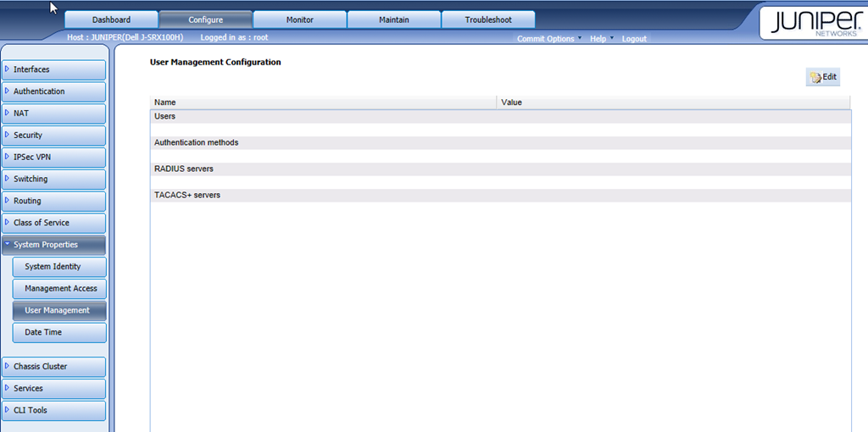The image size is (868, 432).
Task: Expand the Authentication sidebar section
Action: click(54, 91)
